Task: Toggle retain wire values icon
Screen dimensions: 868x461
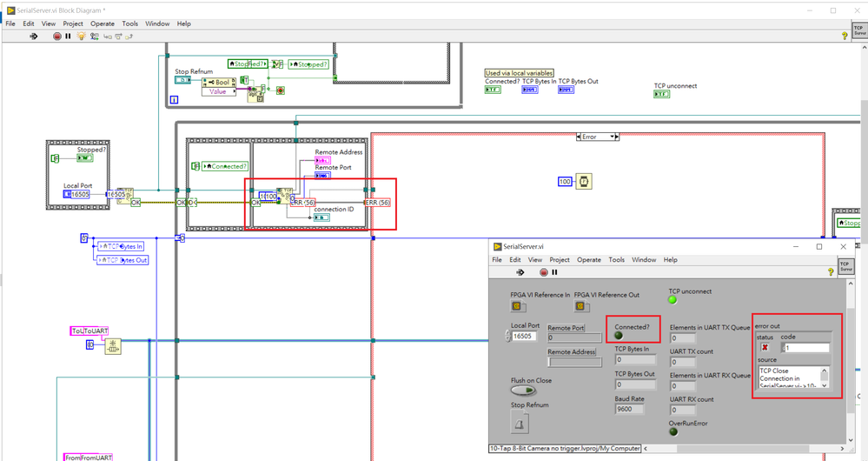Action: [x=95, y=36]
